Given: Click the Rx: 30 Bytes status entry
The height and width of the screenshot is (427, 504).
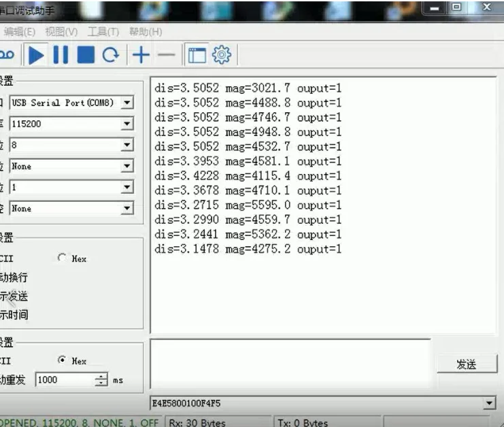Looking at the screenshot, I should click(197, 422).
